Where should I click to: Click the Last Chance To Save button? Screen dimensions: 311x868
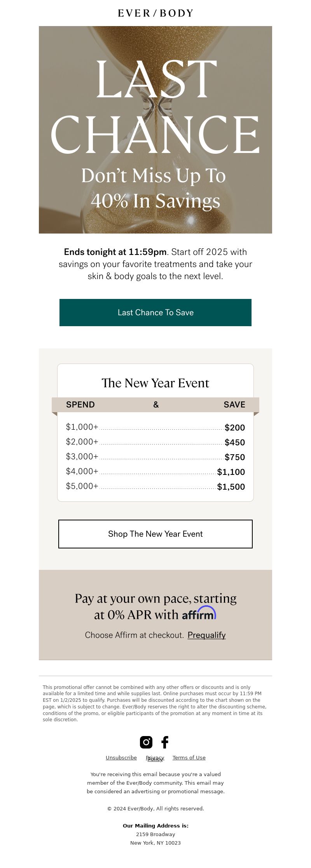point(155,313)
